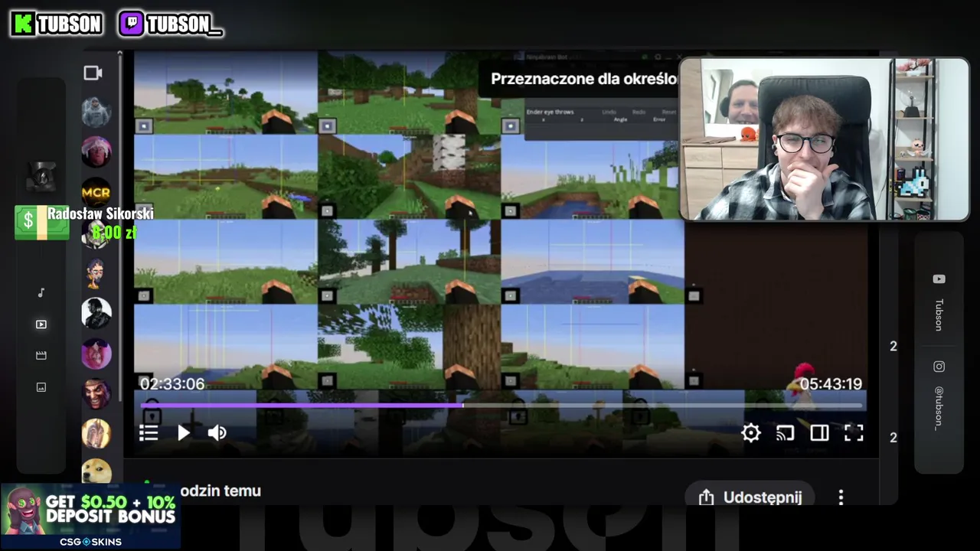Cast video to a device
980x551 pixels.
tap(785, 433)
